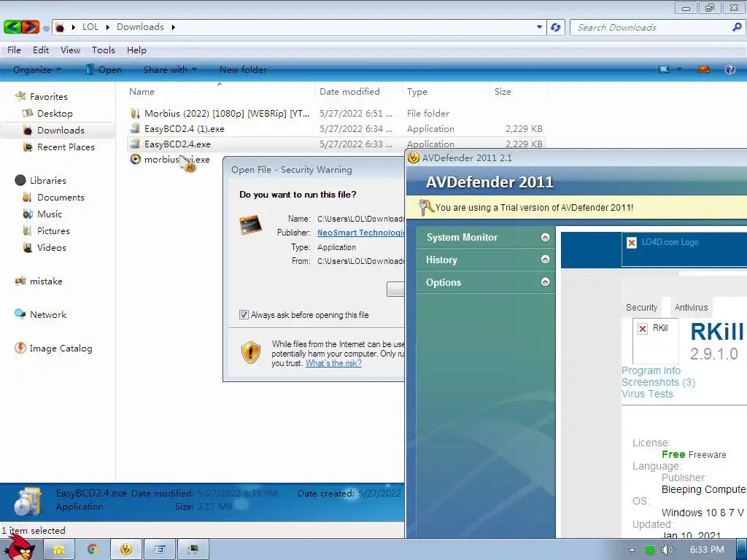Screen dimensions: 747x560
Task: Select the Morbius (2022) folder
Action: click(227, 113)
